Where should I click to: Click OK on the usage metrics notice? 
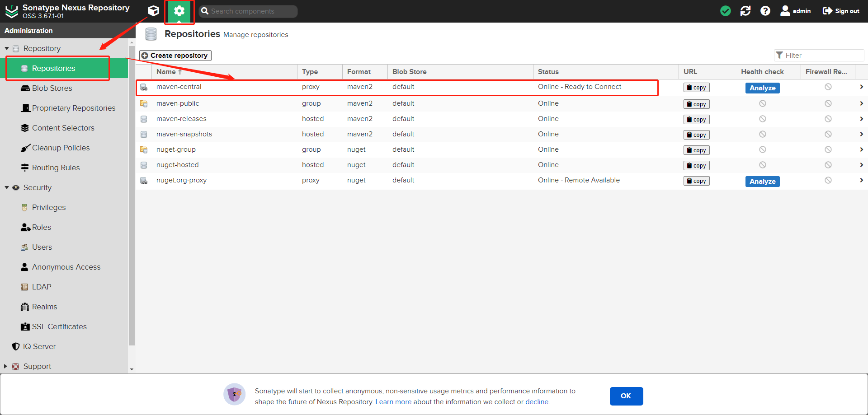(626, 396)
